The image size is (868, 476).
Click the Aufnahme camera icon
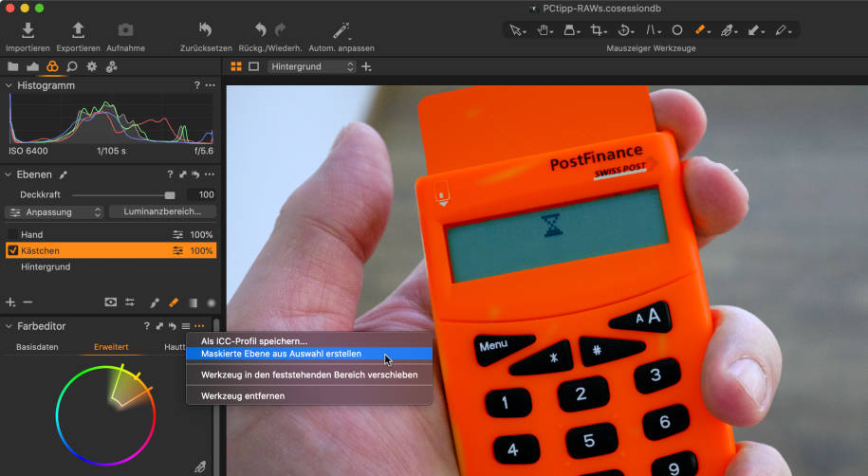point(125,30)
